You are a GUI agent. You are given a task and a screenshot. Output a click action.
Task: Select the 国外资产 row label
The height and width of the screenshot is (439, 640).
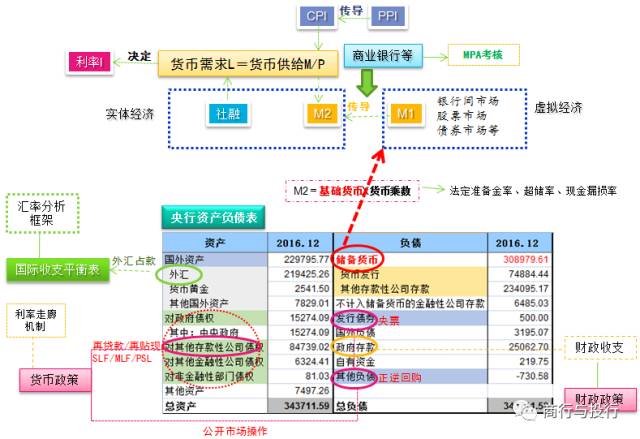point(184,259)
